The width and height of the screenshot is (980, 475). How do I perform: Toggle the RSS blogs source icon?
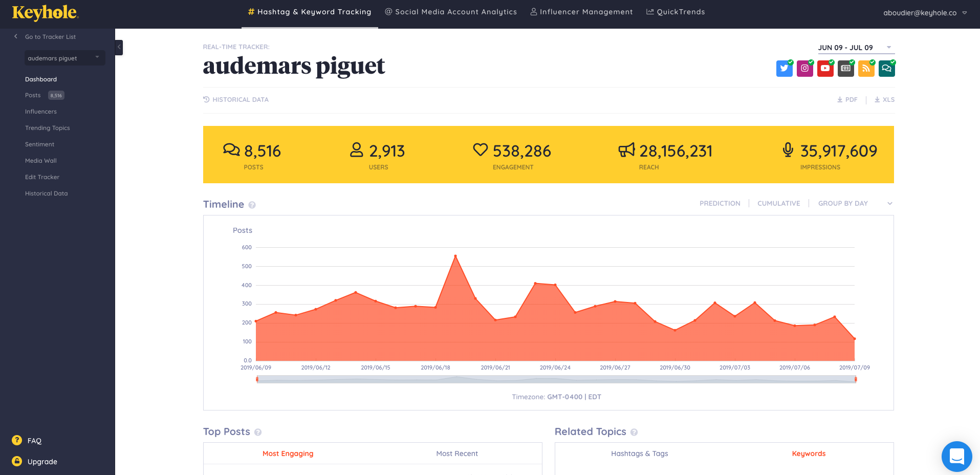[x=866, y=68]
